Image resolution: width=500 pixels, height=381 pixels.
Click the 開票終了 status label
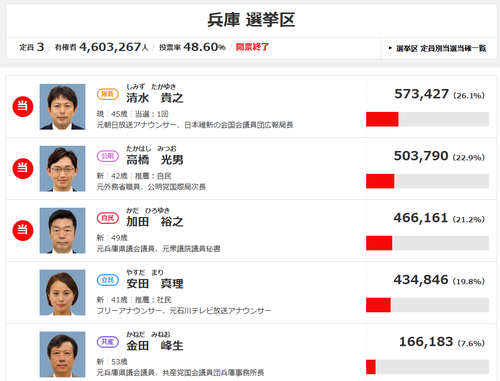252,47
